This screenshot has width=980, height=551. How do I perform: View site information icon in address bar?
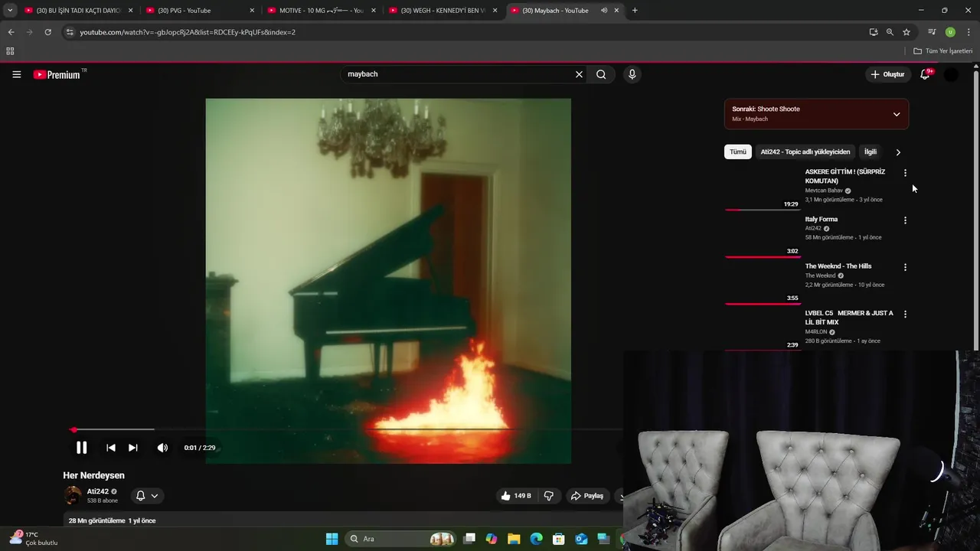click(x=70, y=32)
